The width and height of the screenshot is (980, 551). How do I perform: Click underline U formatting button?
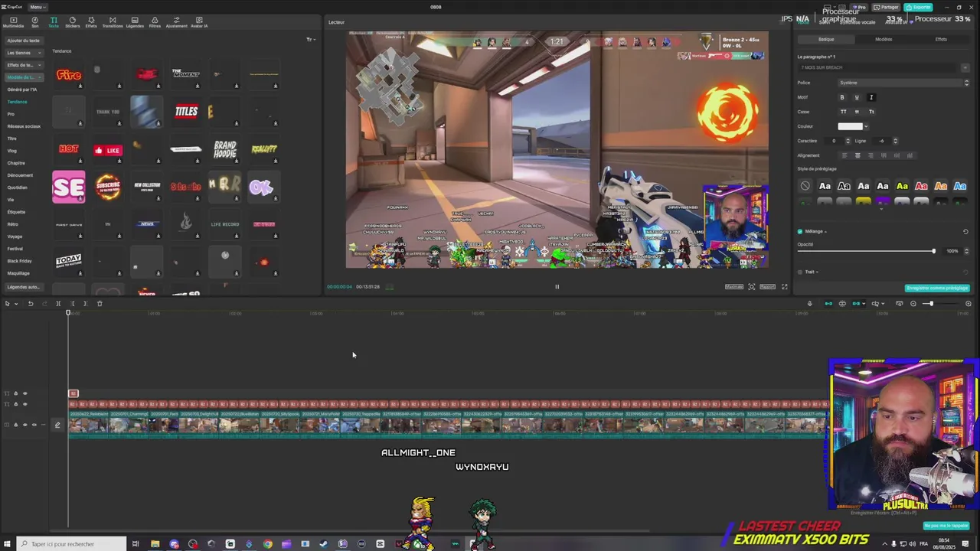(857, 97)
